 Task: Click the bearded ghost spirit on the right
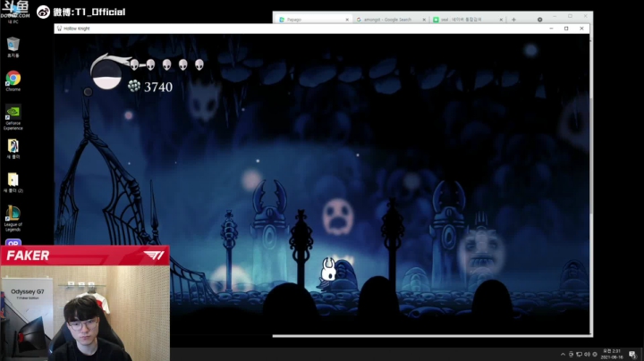click(481, 250)
